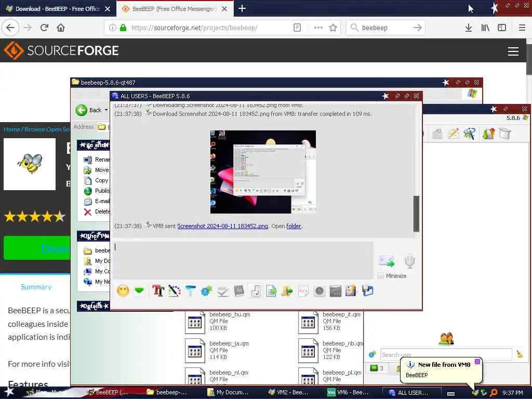Open Firefox downloads arrow
This screenshot has width=532, height=399.
tap(468, 28)
